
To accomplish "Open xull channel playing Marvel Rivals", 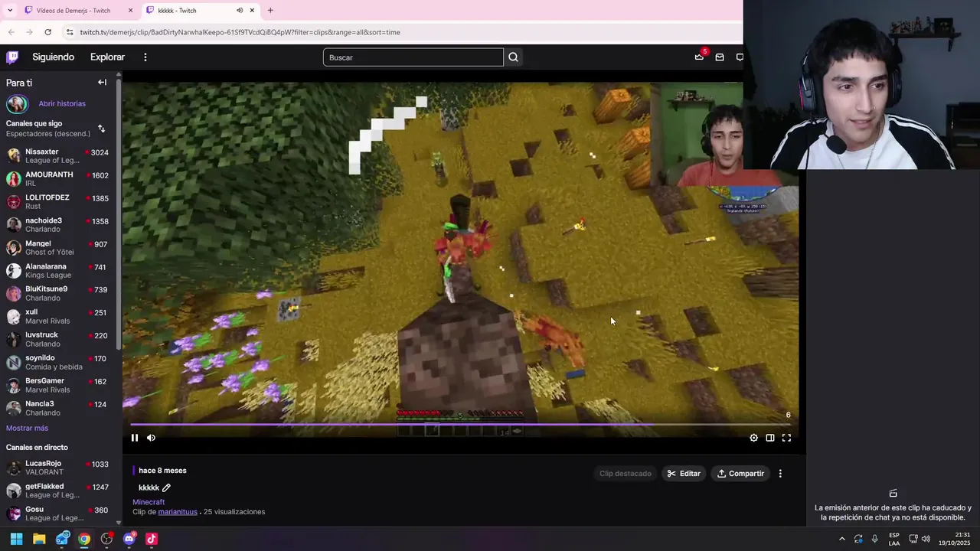I will click(x=58, y=316).
